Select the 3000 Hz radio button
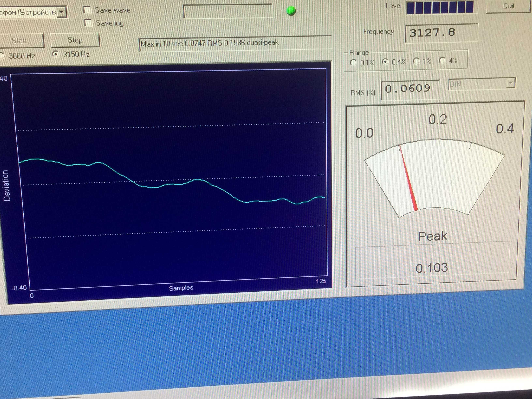 point(2,56)
